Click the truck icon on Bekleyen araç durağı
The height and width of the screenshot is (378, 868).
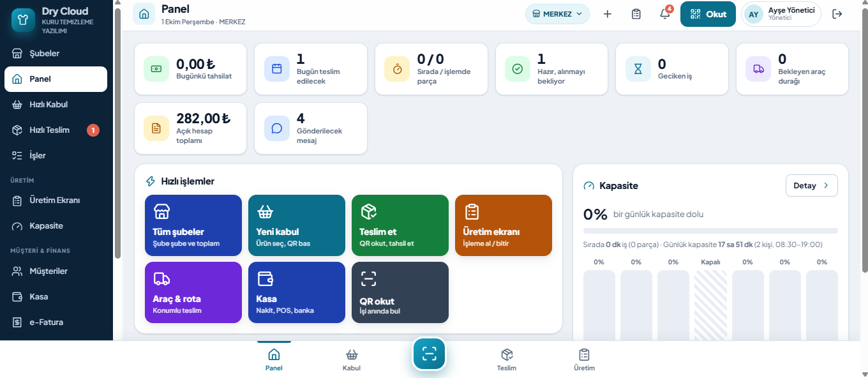(x=758, y=69)
